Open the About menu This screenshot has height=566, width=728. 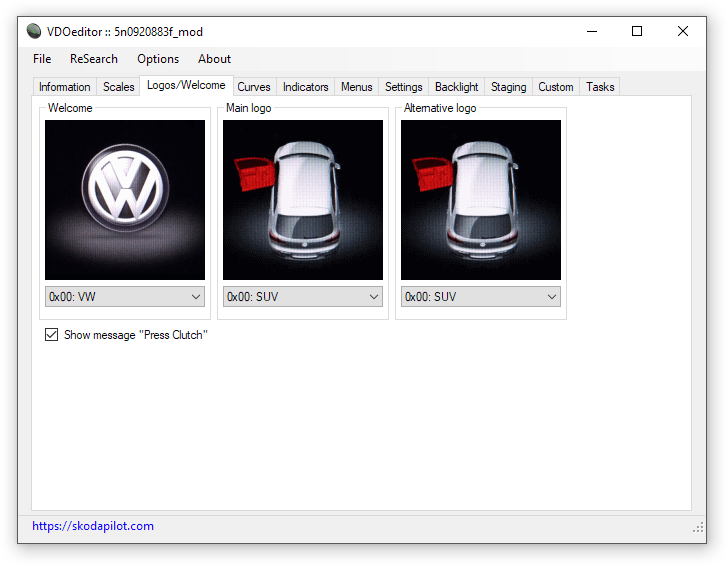click(x=214, y=59)
